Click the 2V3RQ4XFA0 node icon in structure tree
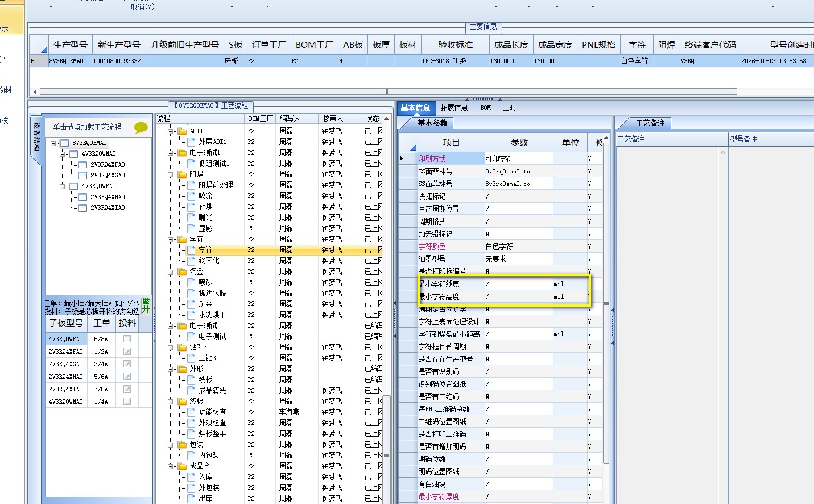 coord(83,165)
